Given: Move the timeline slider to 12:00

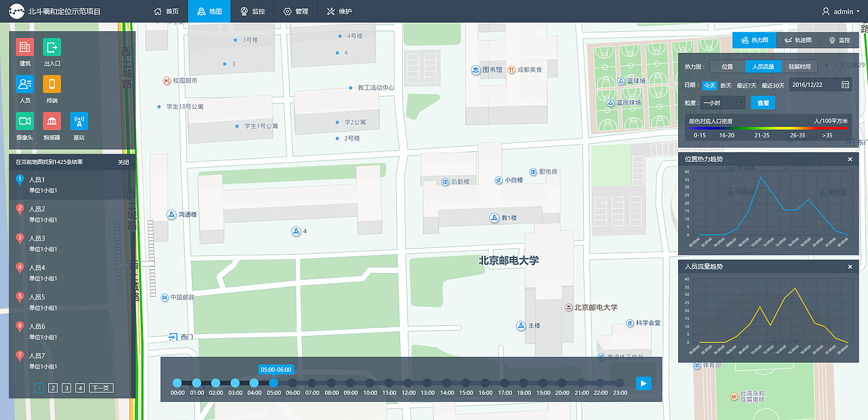Looking at the screenshot, I should [408, 383].
